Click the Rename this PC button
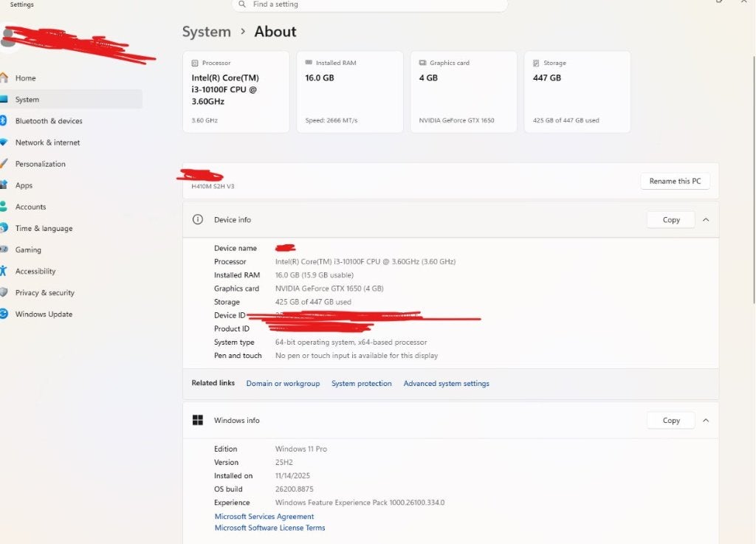The image size is (756, 544). [675, 181]
